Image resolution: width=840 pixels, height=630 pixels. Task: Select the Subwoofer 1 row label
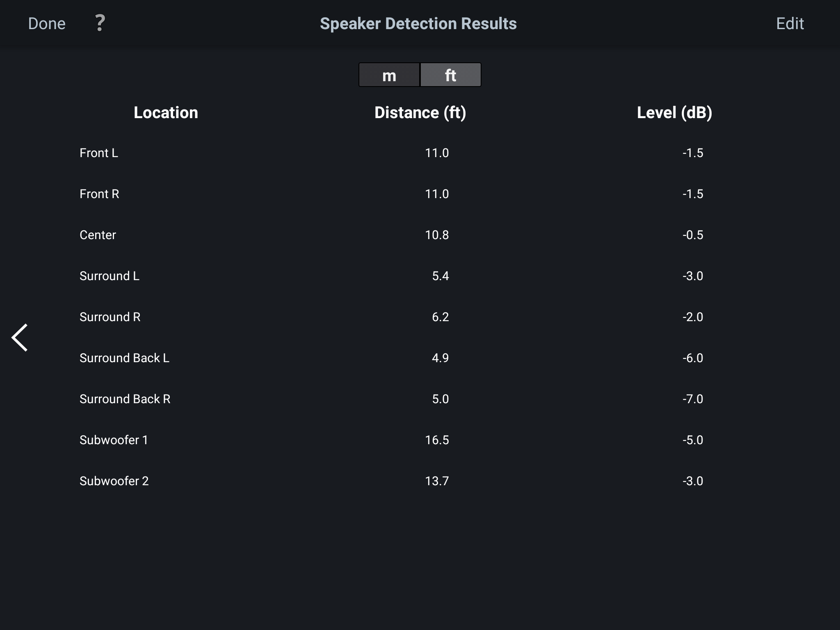pos(114,440)
